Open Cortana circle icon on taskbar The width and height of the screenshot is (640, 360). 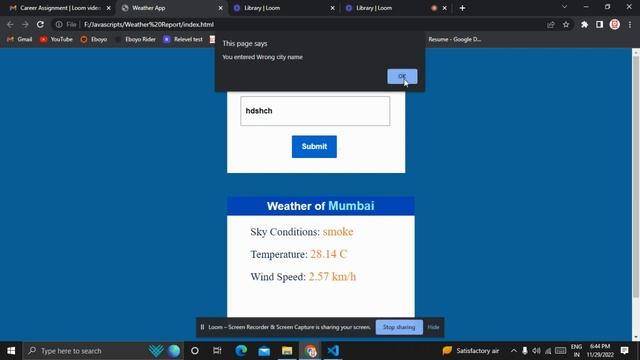[195, 351]
